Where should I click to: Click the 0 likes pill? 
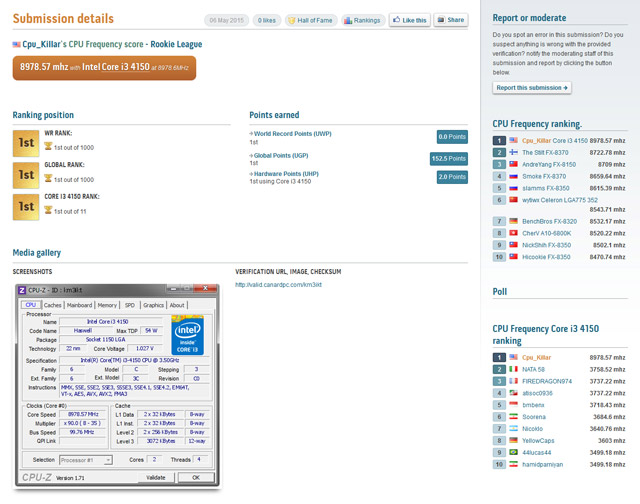tap(267, 20)
